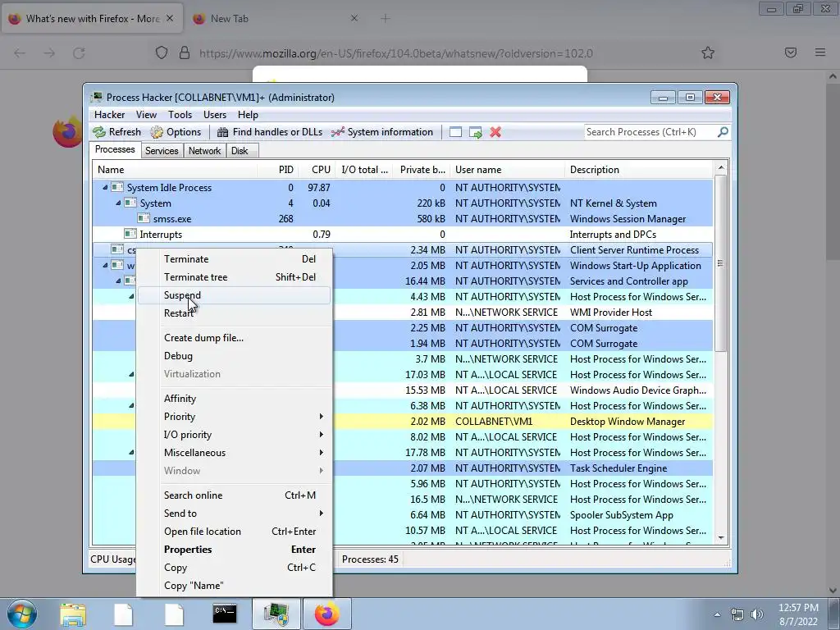Click Firefox Save to Pocket icon
840x630 pixels.
[791, 52]
